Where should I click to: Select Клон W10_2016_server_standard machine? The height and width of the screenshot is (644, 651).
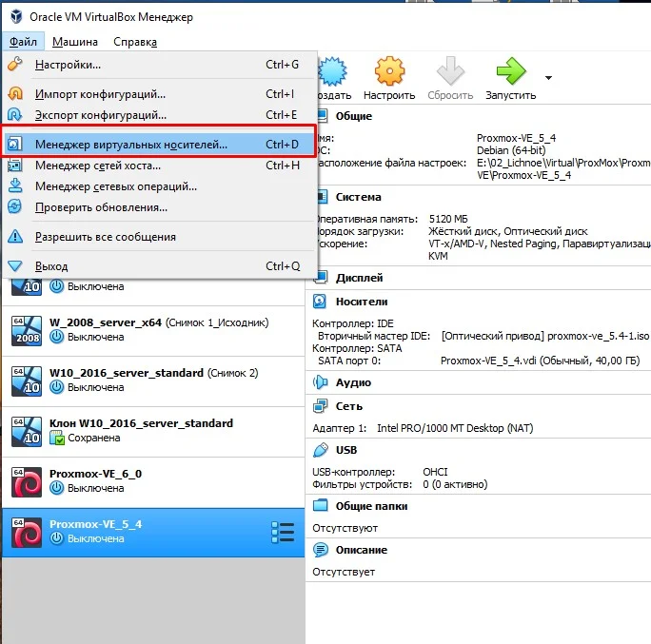[x=153, y=432]
